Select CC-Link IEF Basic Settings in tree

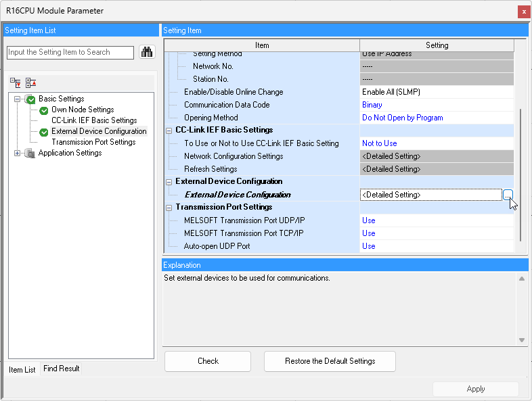[94, 120]
